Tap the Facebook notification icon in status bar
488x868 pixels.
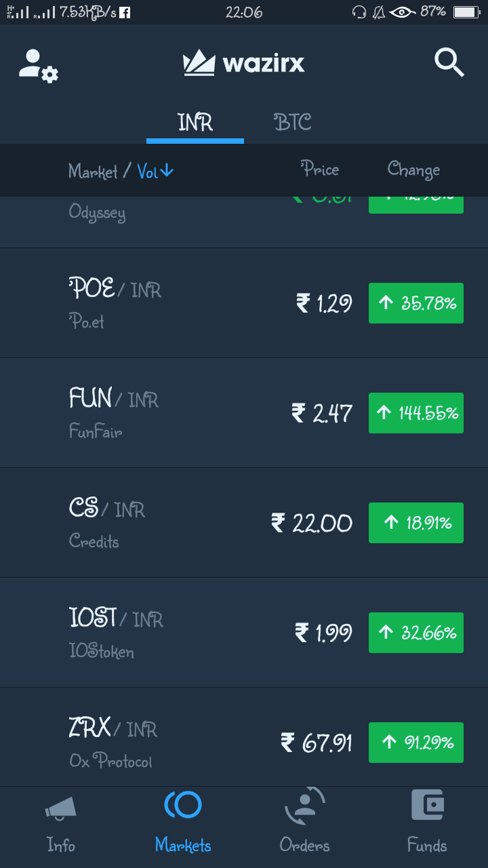[x=125, y=12]
